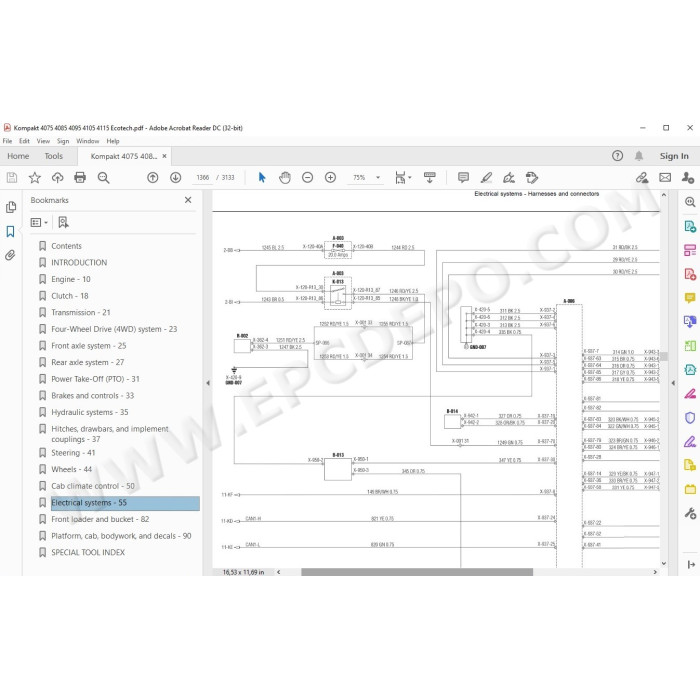Open More Tools wrench in right pane
The height and width of the screenshot is (700, 700).
690,513
